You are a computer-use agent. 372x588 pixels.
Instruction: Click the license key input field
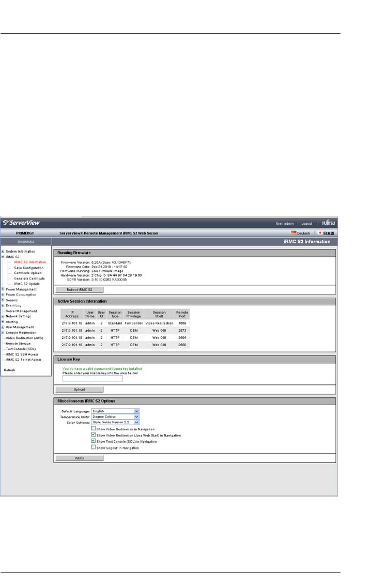(x=92, y=378)
